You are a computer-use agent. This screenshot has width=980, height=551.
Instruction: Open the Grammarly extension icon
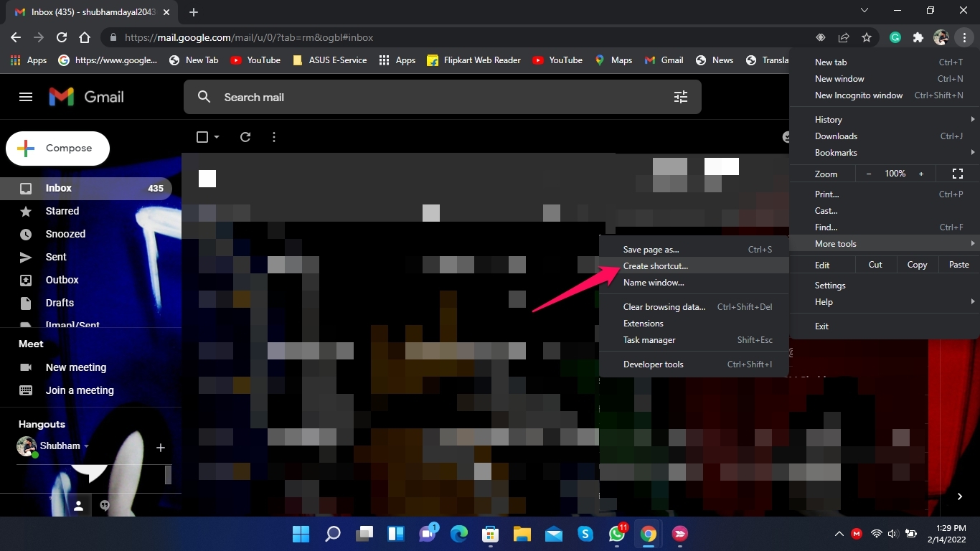pyautogui.click(x=895, y=37)
